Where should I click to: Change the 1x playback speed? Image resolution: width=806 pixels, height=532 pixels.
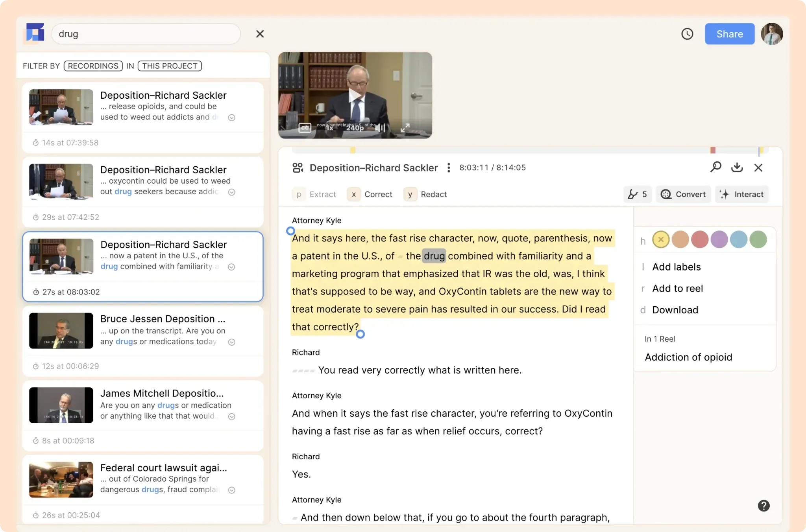pos(330,128)
